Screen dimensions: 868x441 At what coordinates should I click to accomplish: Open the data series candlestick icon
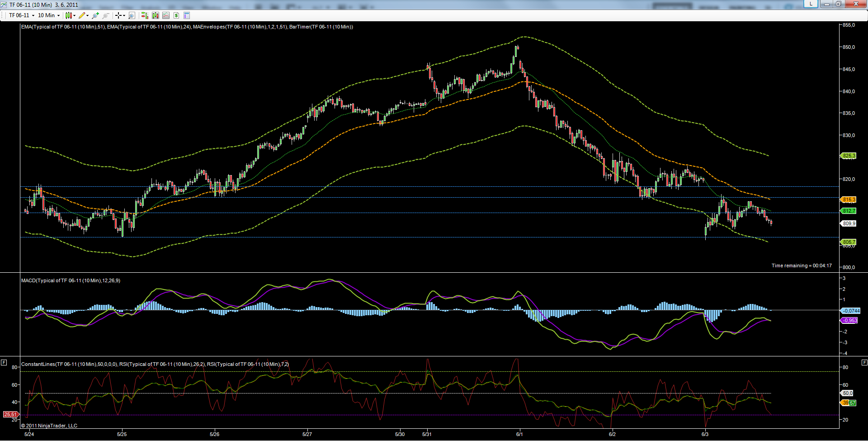(x=156, y=15)
